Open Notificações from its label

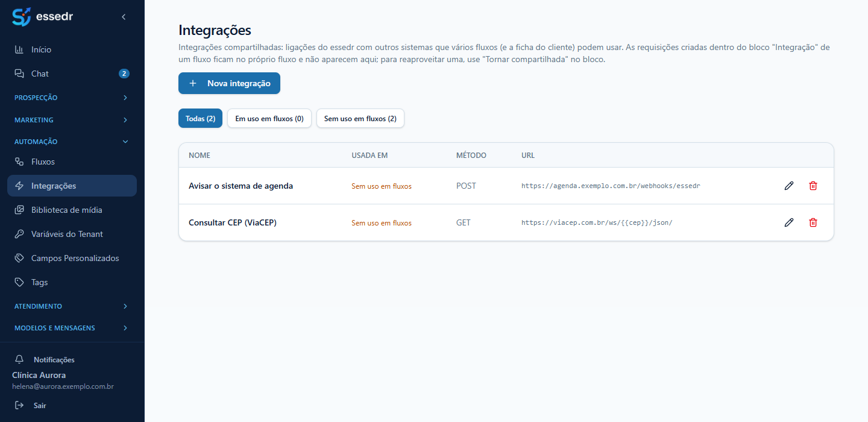click(54, 360)
